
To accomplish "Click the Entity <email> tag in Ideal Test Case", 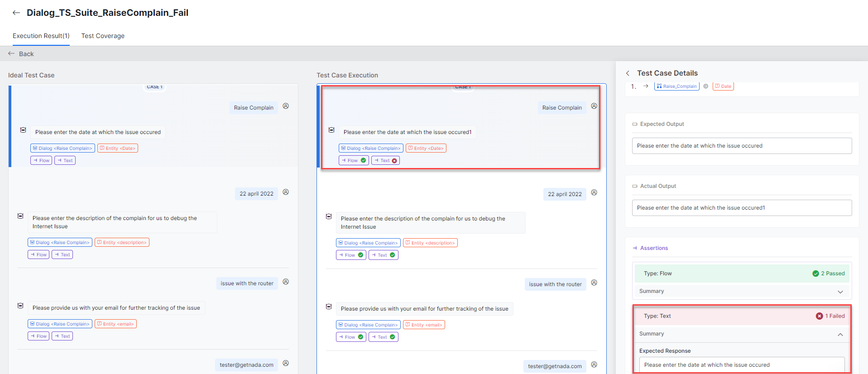I will [115, 324].
